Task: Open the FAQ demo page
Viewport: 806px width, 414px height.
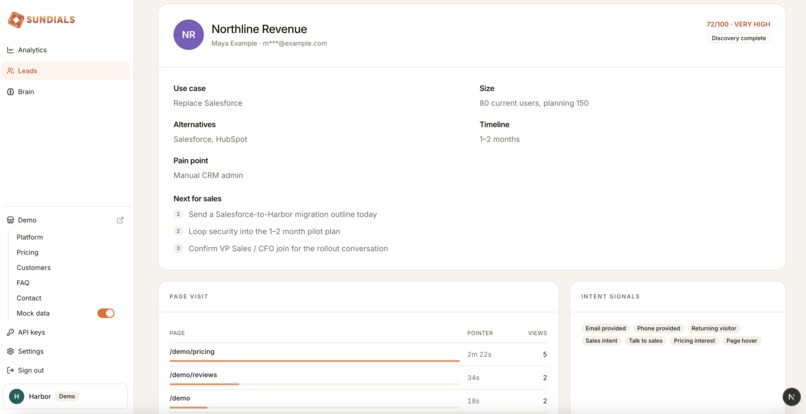Action: 23,283
